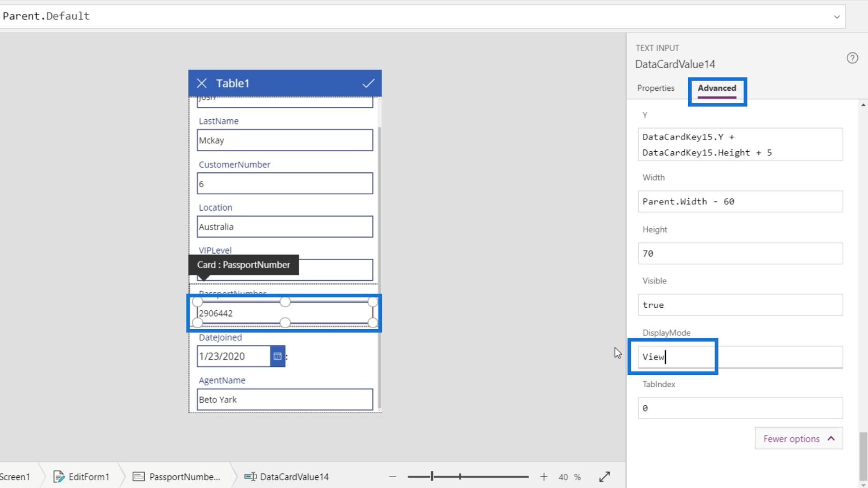868x488 pixels.
Task: Click the Height property field with 70
Action: pos(740,254)
